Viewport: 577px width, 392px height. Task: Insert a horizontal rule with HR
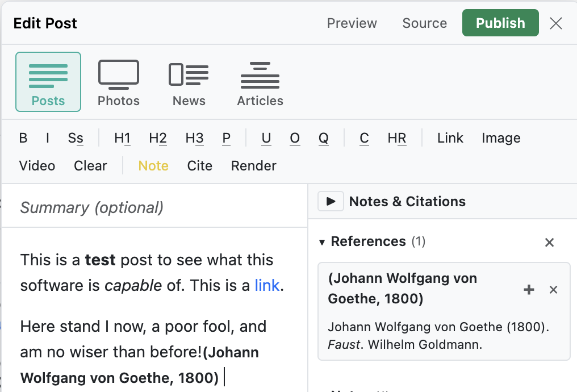[x=397, y=138]
